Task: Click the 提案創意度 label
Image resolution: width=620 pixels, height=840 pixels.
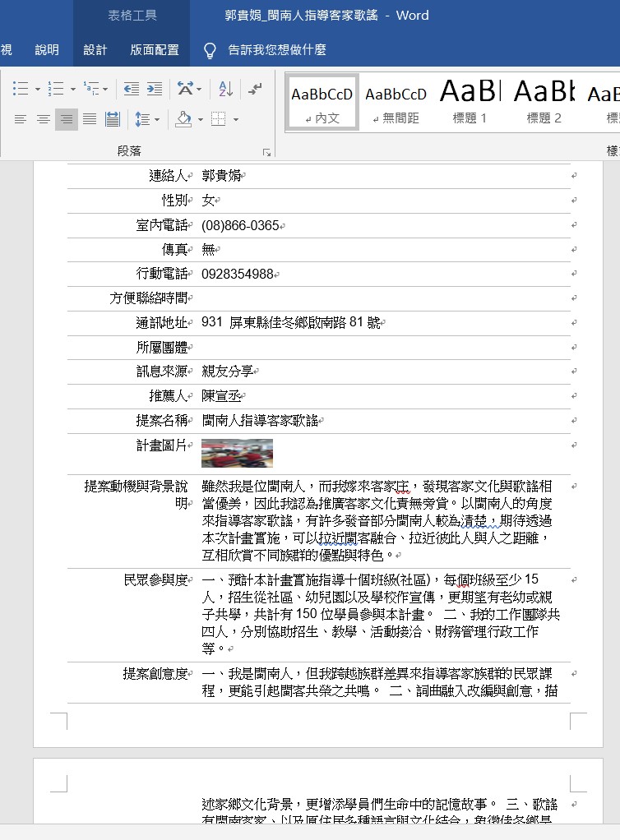Action: pyautogui.click(x=155, y=674)
